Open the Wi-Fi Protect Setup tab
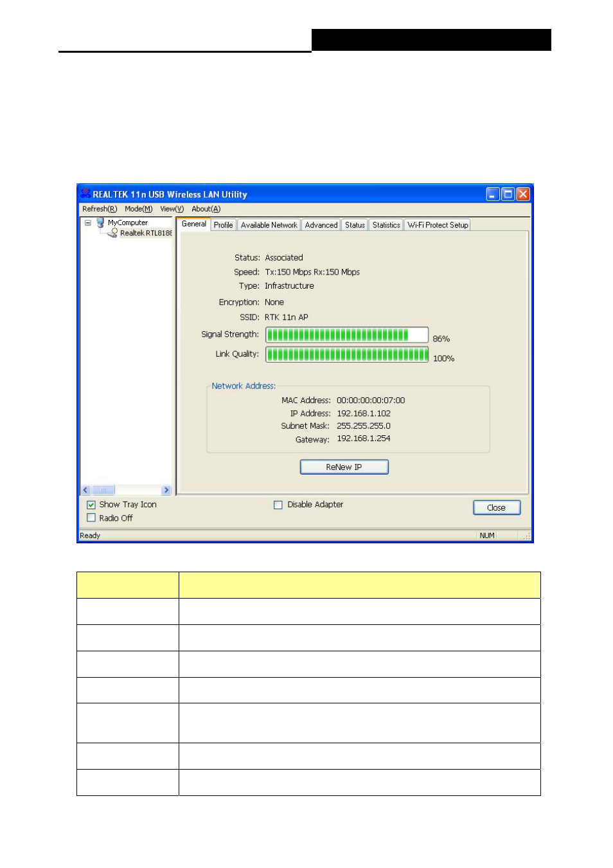This screenshot has height=868, width=613. click(438, 225)
